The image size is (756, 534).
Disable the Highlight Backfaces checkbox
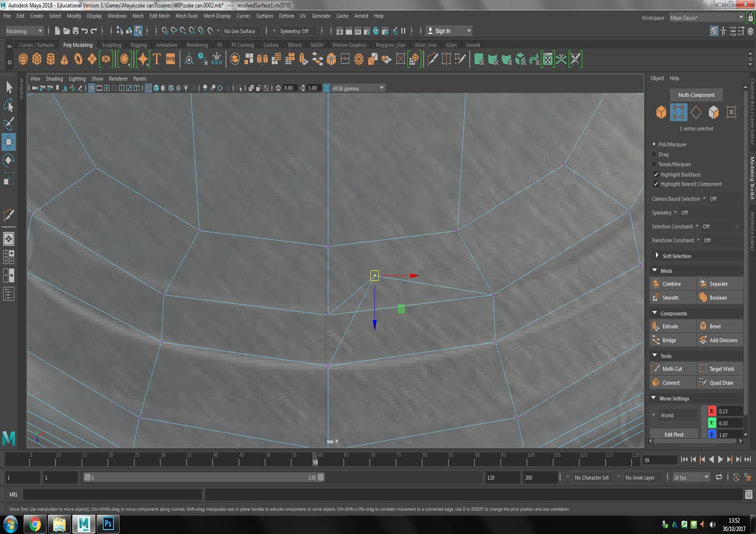(656, 174)
